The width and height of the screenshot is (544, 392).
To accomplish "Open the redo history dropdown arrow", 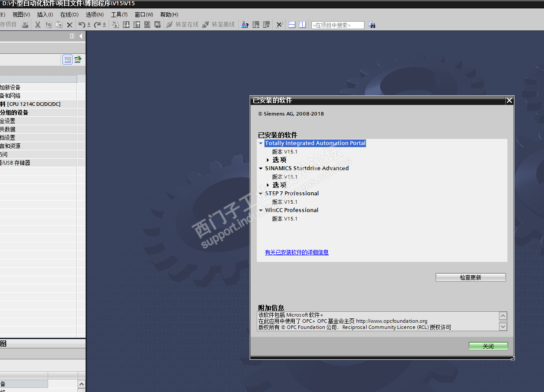I will click(x=104, y=25).
